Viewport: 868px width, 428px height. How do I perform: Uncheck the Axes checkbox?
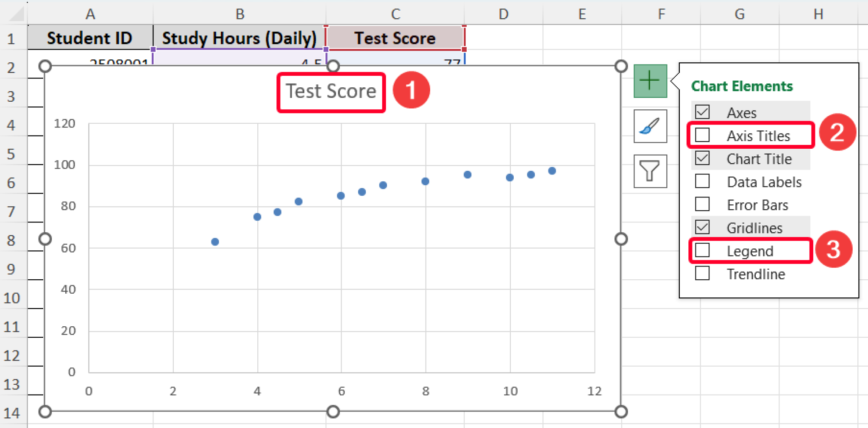coord(702,111)
